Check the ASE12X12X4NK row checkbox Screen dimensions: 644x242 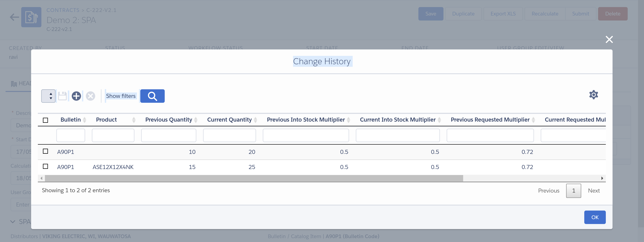tap(45, 166)
